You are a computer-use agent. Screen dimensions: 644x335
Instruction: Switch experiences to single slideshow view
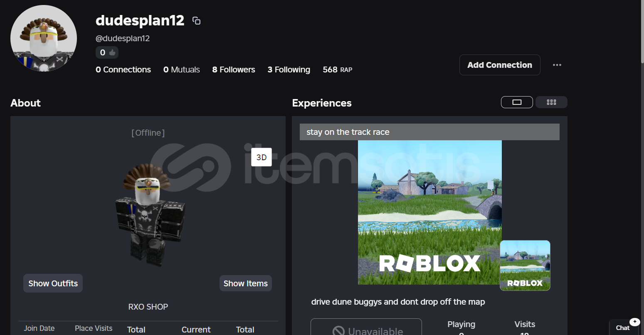click(517, 102)
